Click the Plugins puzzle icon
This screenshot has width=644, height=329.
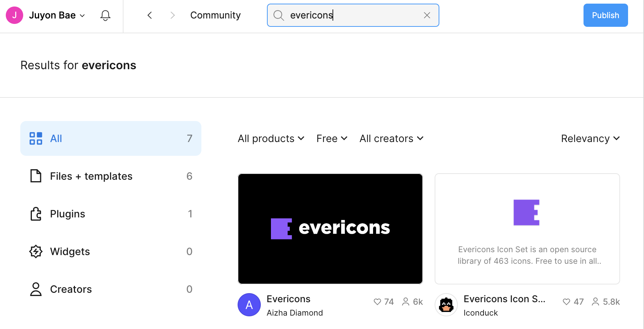36,214
